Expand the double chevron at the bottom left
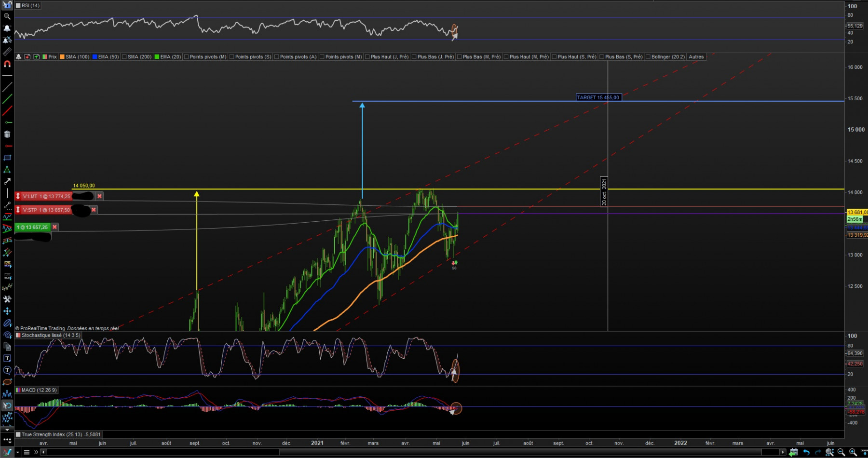The image size is (868, 458). click(x=36, y=452)
